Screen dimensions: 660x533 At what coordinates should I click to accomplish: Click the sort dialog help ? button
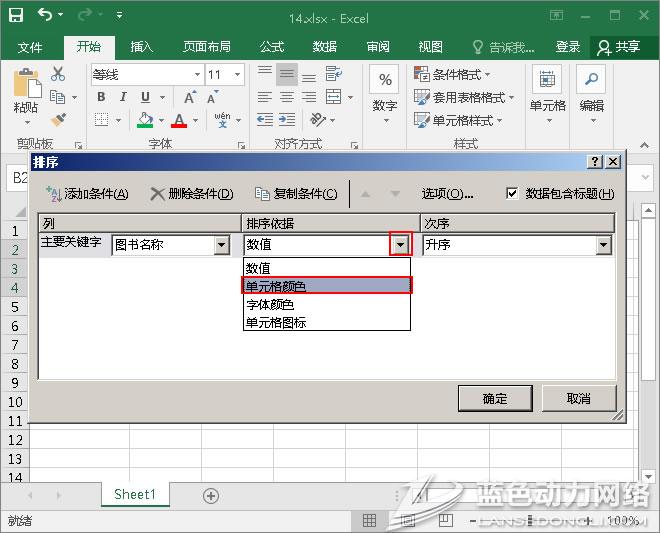pos(594,162)
